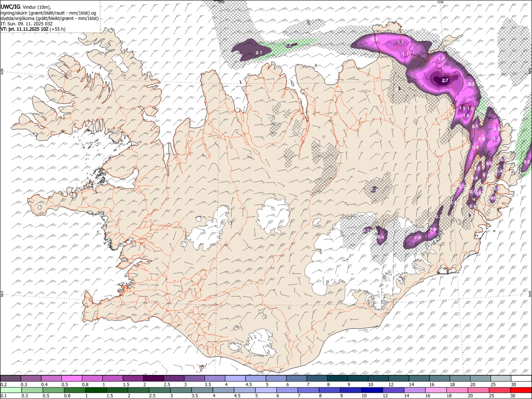The height and width of the screenshot is (399, 532).
Task: Click the rigning/skúrir legend description line
Action: click(x=48, y=12)
